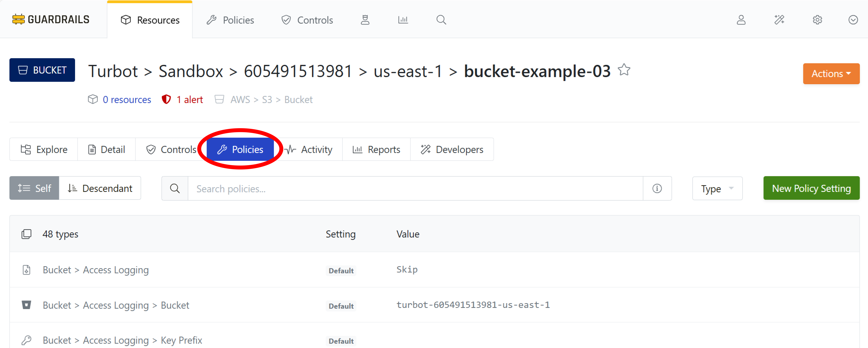Click the magic wand developer icon in top right
Viewport: 868px width, 348px height.
click(779, 20)
